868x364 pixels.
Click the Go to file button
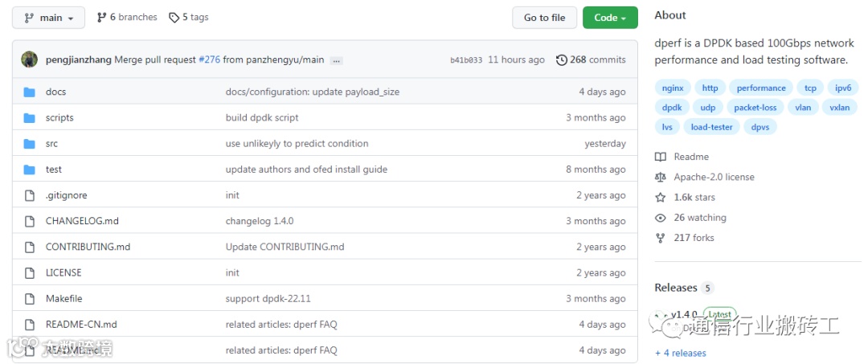click(545, 18)
